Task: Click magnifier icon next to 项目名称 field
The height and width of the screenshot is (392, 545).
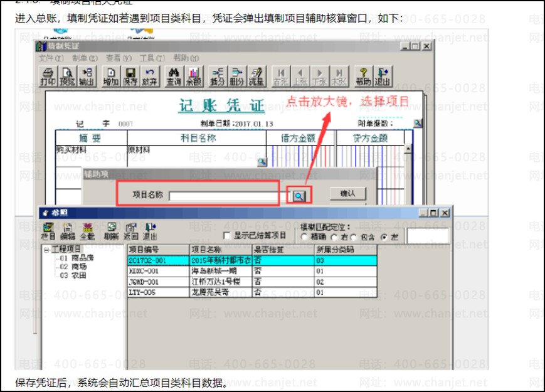Action: pos(299,196)
